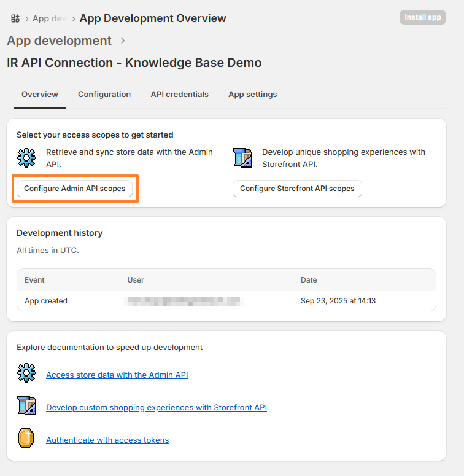
Task: Open Develop custom shopping experiences link
Action: (157, 407)
